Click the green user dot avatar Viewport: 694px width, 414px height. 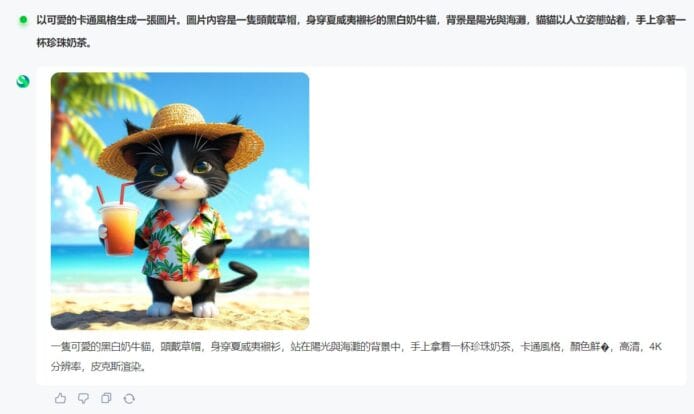coord(23,19)
